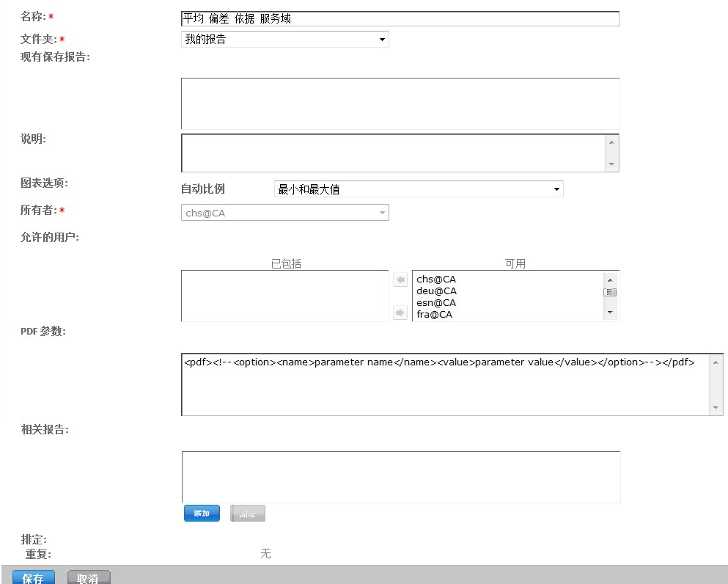Image resolution: width=728 pixels, height=584 pixels.
Task: Select esn@CA in the 可用 list
Action: point(436,302)
